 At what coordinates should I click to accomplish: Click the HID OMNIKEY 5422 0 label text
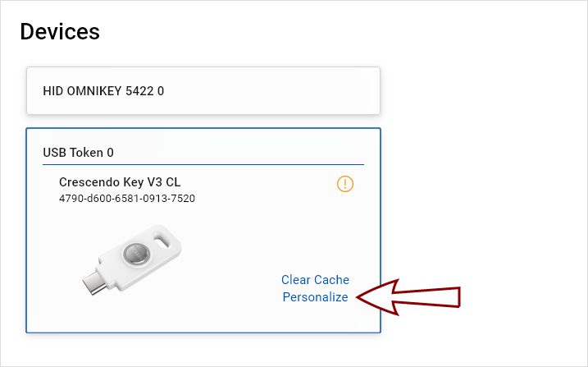103,90
